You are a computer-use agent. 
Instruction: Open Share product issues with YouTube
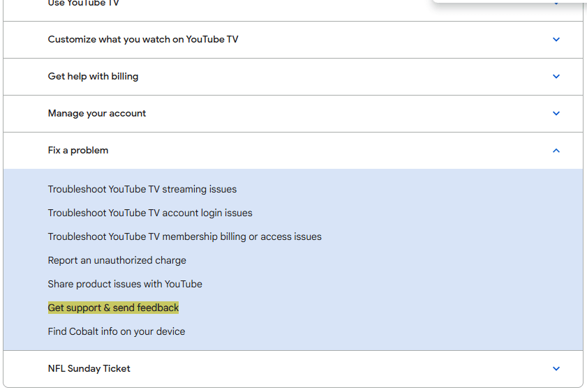[125, 285]
